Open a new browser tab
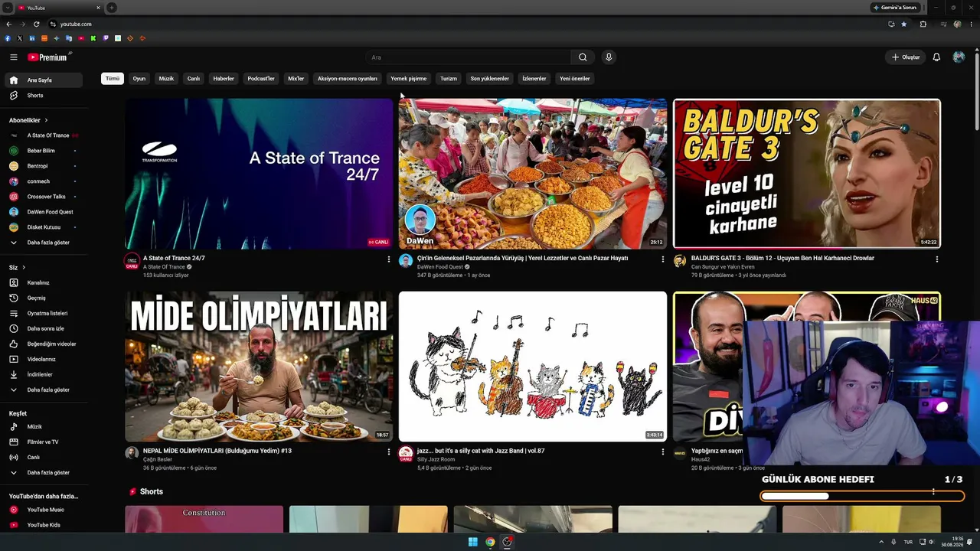The width and height of the screenshot is (980, 551). [x=112, y=8]
